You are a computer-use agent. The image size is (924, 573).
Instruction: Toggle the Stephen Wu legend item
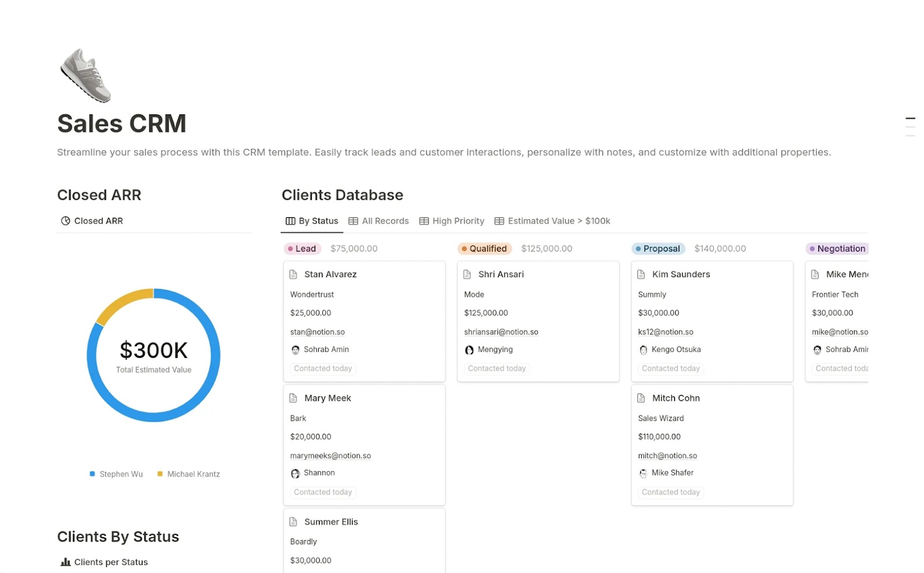pyautogui.click(x=115, y=474)
